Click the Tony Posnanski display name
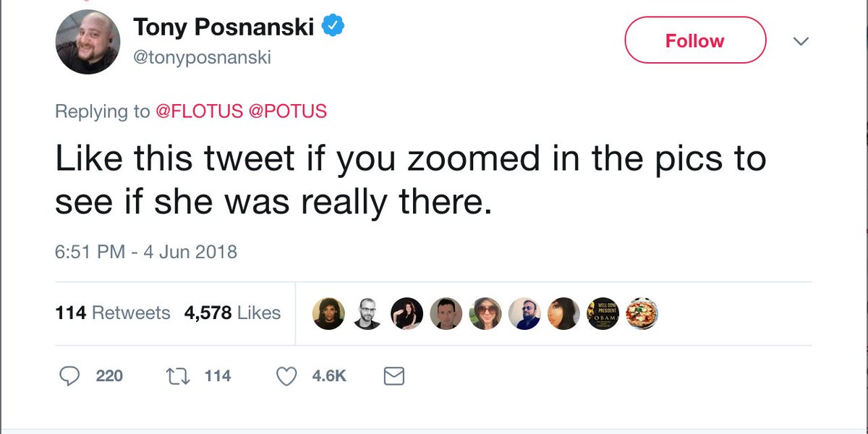Image resolution: width=868 pixels, height=434 pixels. [224, 27]
